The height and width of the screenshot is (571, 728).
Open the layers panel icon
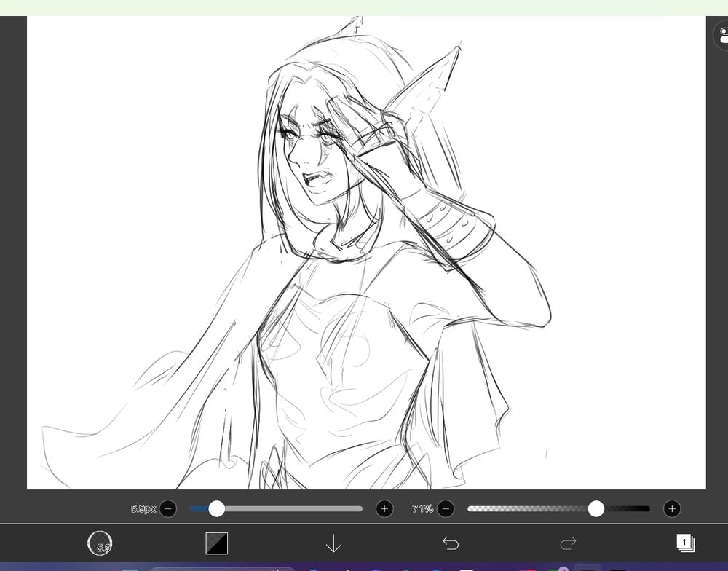tap(685, 543)
